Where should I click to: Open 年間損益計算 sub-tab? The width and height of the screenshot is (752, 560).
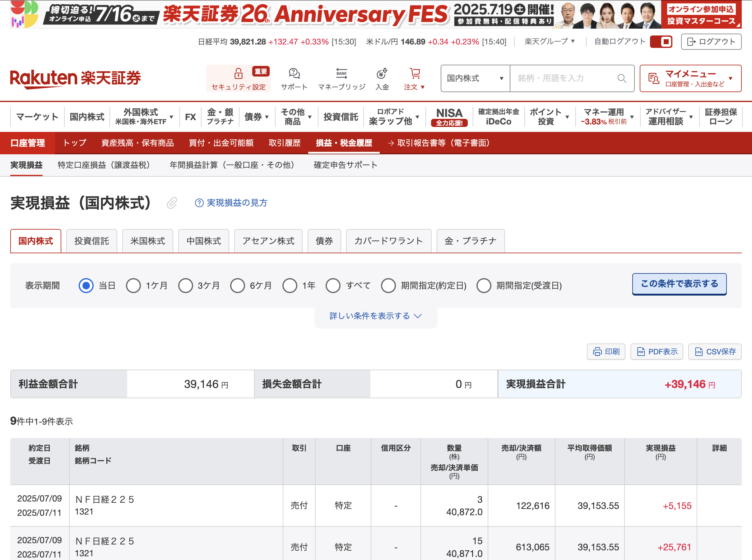coord(233,165)
